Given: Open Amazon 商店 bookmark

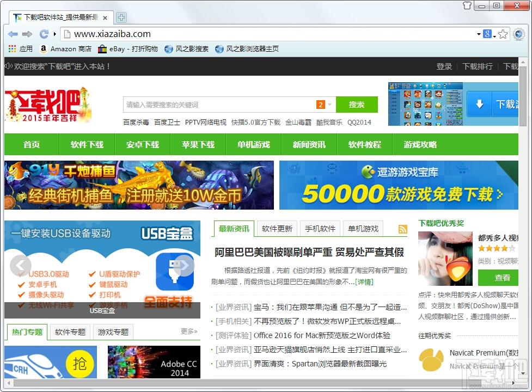Looking at the screenshot, I should click(66, 49).
